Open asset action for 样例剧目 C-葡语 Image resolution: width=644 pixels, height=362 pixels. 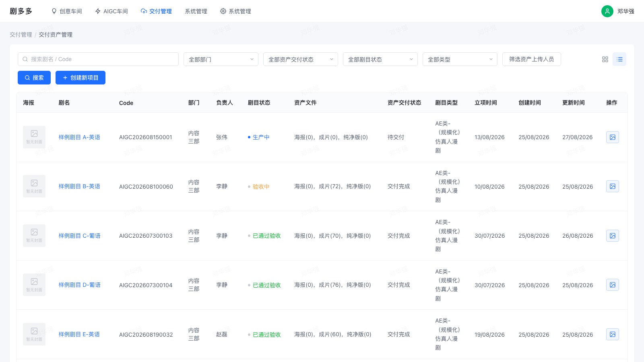point(613,236)
